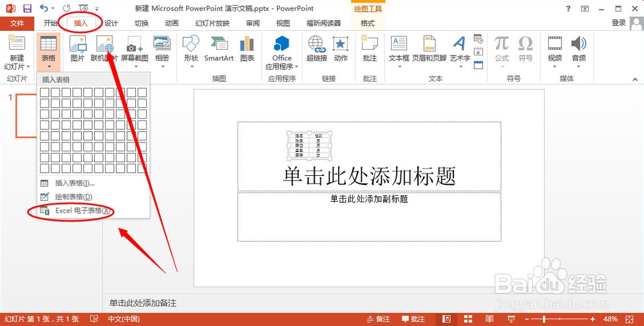
Task: Switch to Reading view in status bar
Action: pos(489,319)
